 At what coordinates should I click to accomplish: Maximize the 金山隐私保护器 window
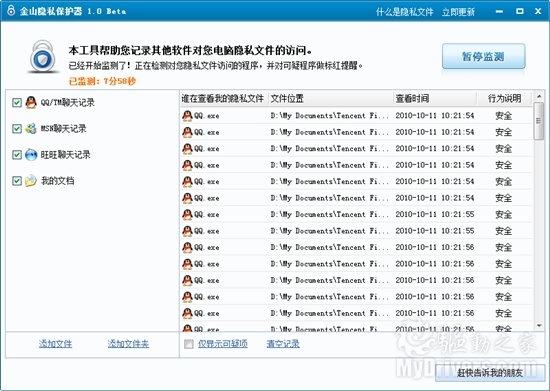click(519, 11)
